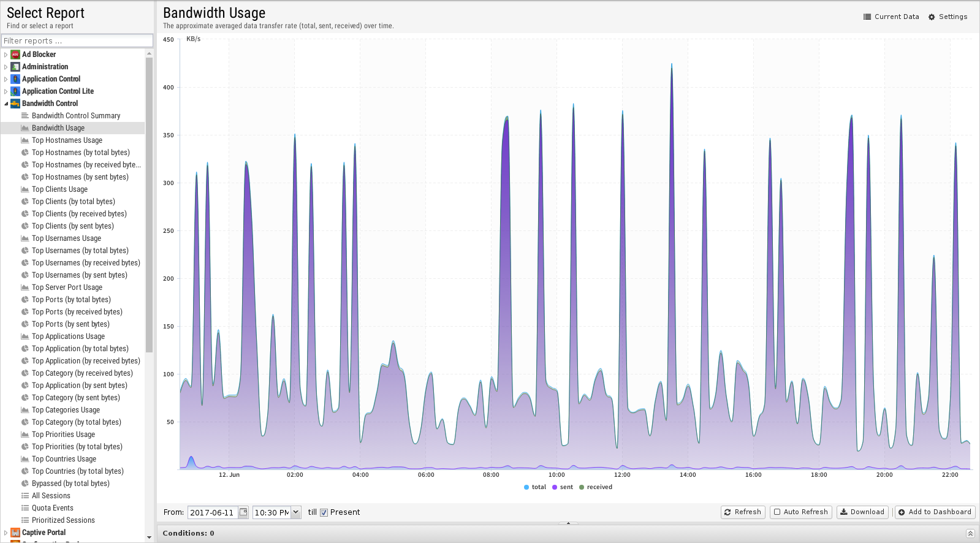Open the 10:30 PM time dropdown
Viewport: 980px width, 543px height.
click(x=296, y=512)
